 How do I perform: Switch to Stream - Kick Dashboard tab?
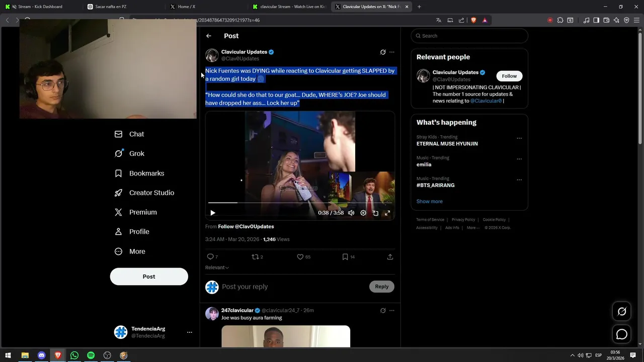point(40,7)
